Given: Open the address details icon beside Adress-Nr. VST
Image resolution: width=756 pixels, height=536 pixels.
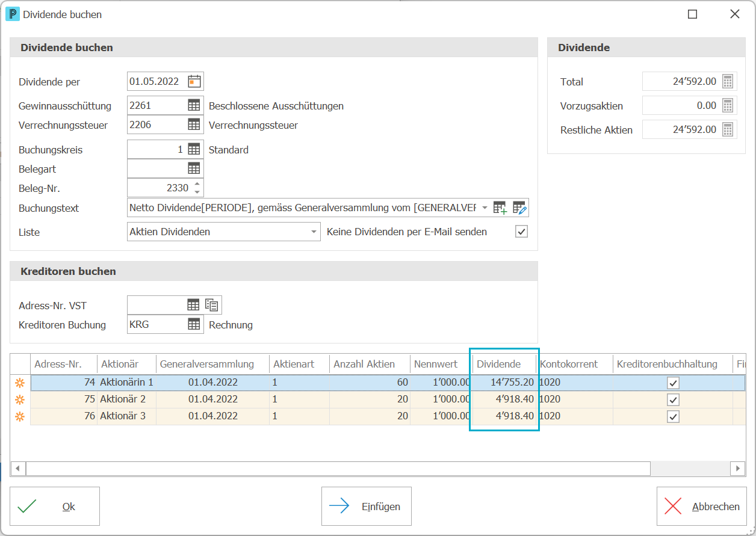Looking at the screenshot, I should 212,305.
